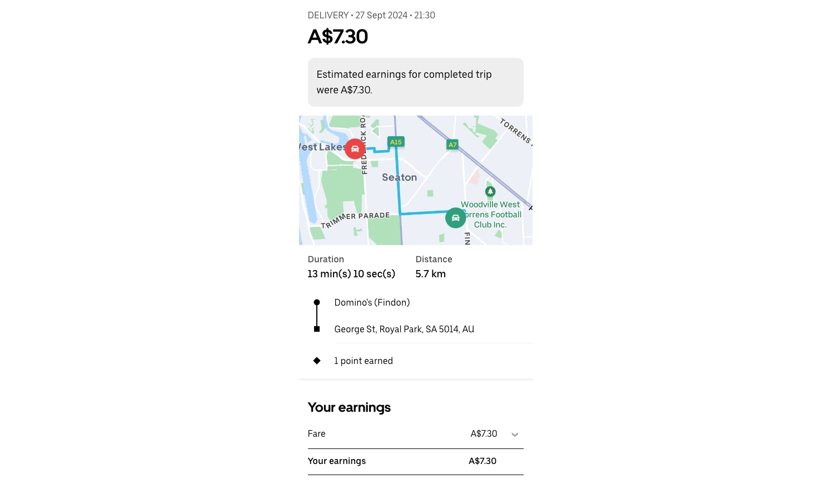Click the Trimmer Parade street label
This screenshot has height=504, width=831.
pyautogui.click(x=356, y=219)
